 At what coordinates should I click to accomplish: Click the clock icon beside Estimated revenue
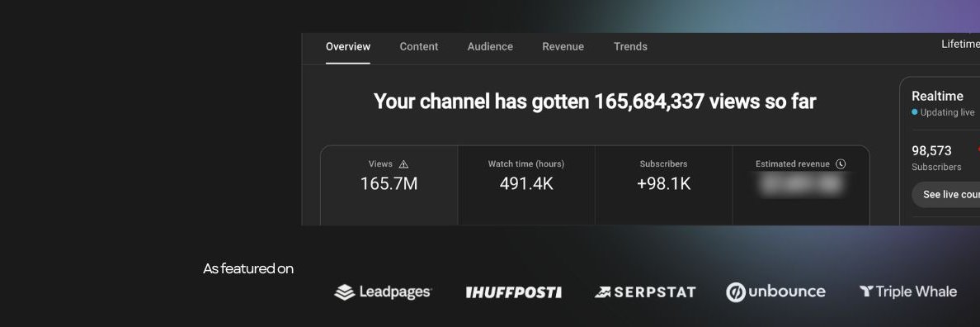(841, 163)
